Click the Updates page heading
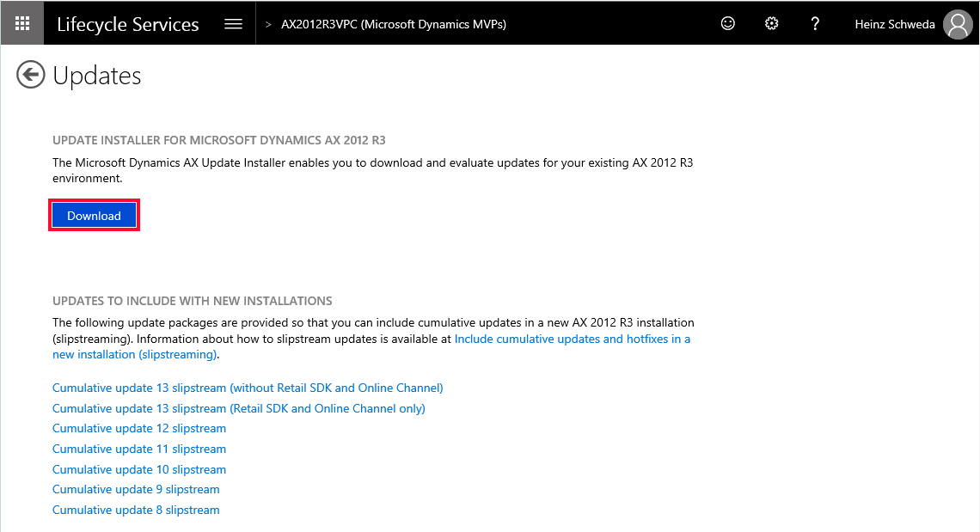Screen dimensions: 980x532 point(97,76)
